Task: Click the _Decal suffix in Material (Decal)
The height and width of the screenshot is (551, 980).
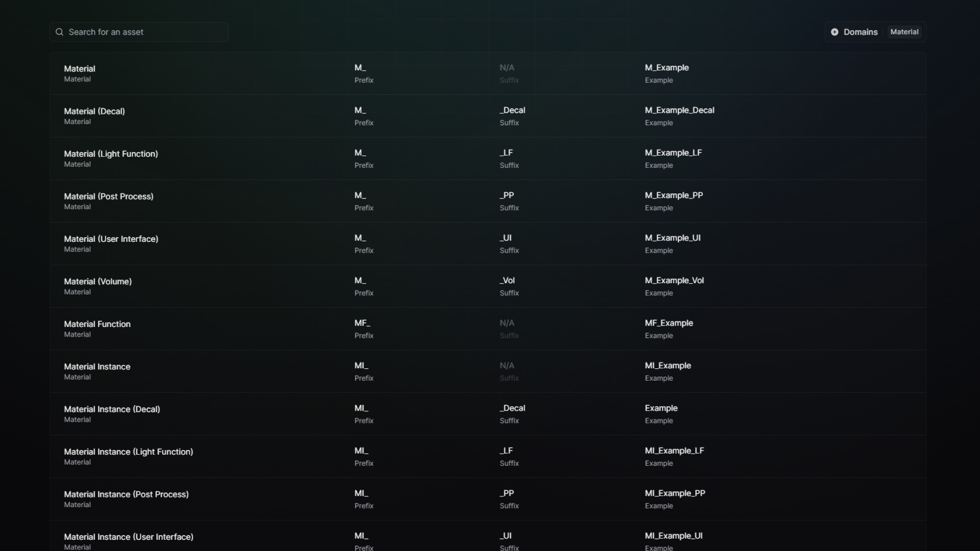Action: point(512,110)
